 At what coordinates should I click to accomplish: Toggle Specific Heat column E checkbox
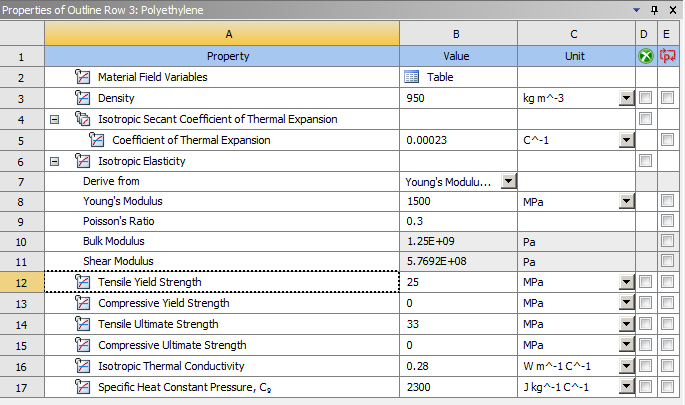[x=667, y=386]
